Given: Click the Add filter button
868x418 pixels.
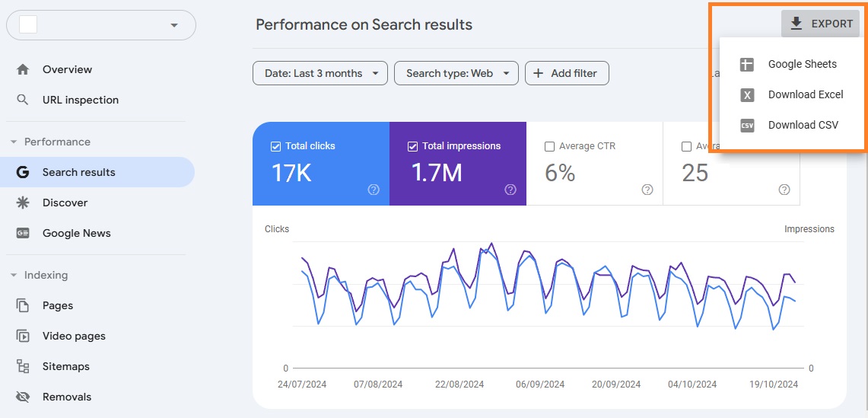Looking at the screenshot, I should coord(567,73).
